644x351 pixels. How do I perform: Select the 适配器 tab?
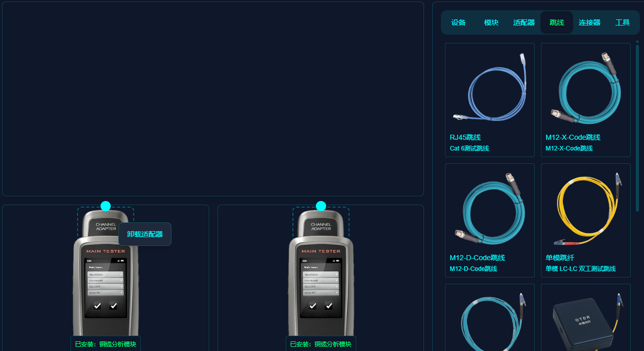click(x=524, y=22)
